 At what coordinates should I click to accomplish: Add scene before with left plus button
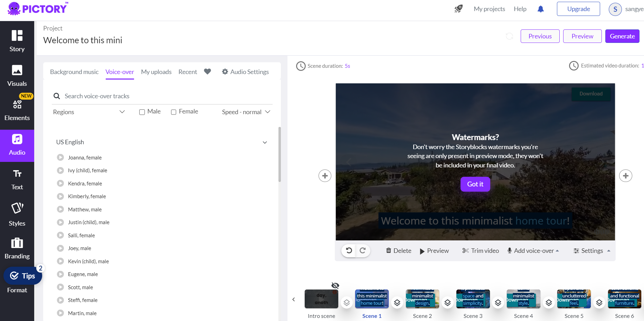(325, 176)
